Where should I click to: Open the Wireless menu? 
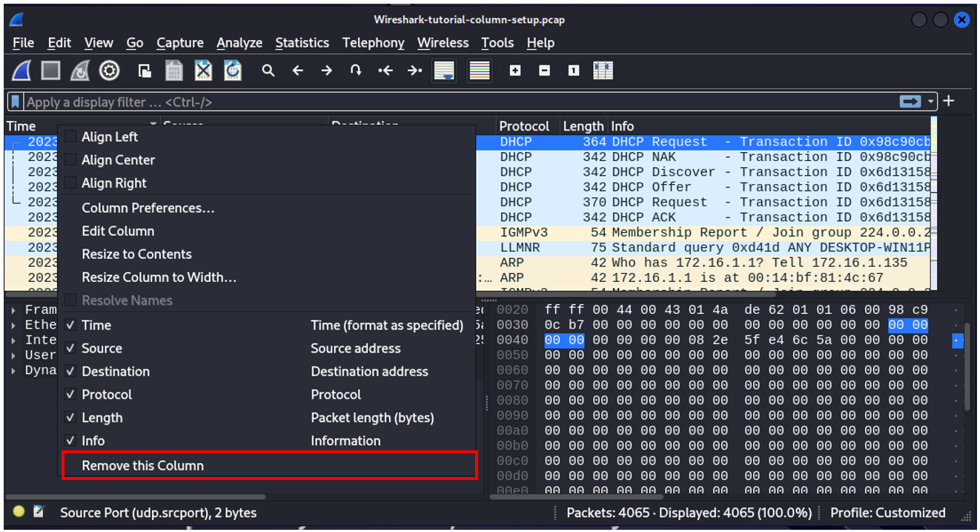pyautogui.click(x=443, y=42)
